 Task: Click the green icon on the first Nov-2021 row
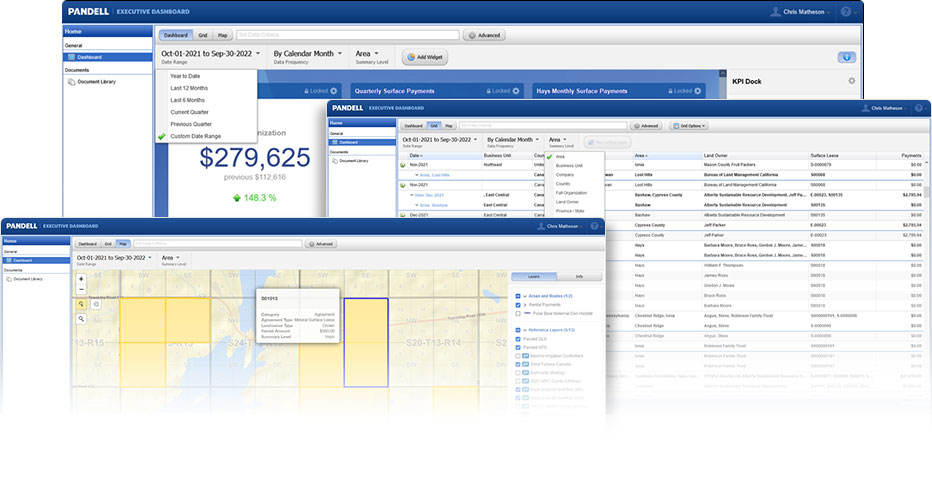coord(403,165)
